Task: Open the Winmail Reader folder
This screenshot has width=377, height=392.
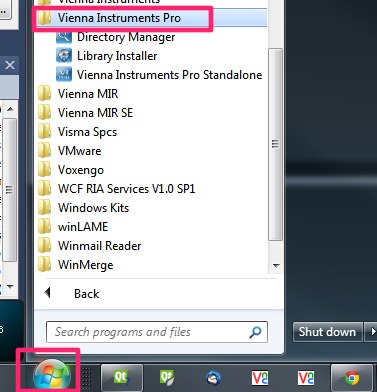Action: click(x=89, y=246)
